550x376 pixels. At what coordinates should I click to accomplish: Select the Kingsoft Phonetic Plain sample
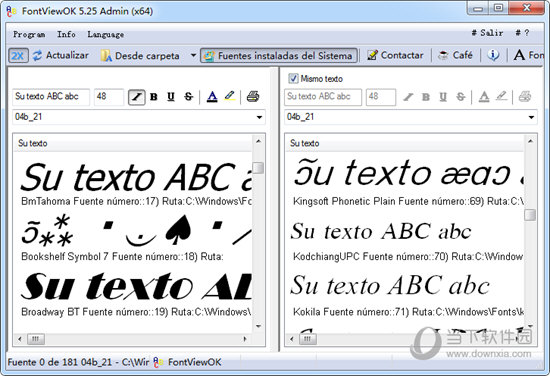pos(408,173)
